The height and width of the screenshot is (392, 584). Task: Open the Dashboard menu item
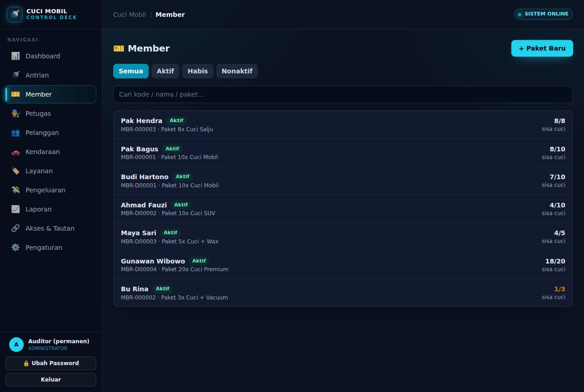[x=51, y=56]
